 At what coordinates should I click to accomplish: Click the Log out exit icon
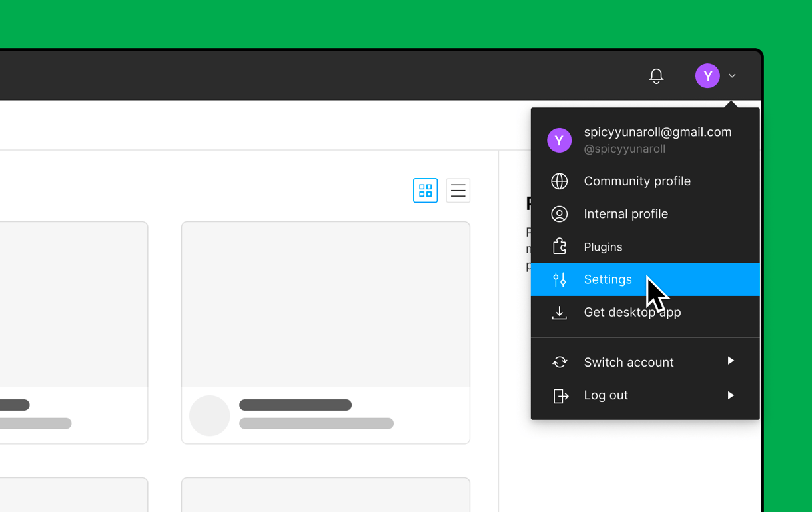(560, 396)
